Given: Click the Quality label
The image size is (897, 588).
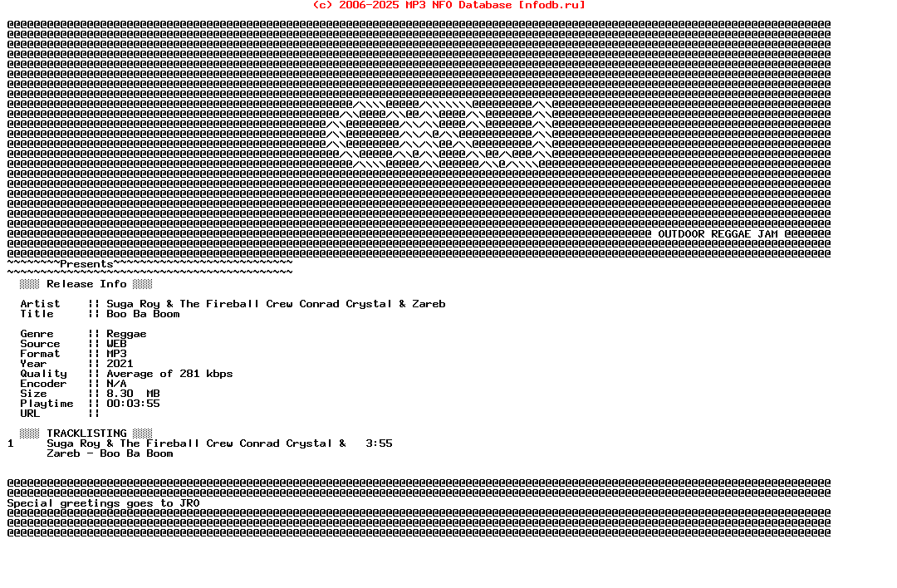Looking at the screenshot, I should [43, 374].
